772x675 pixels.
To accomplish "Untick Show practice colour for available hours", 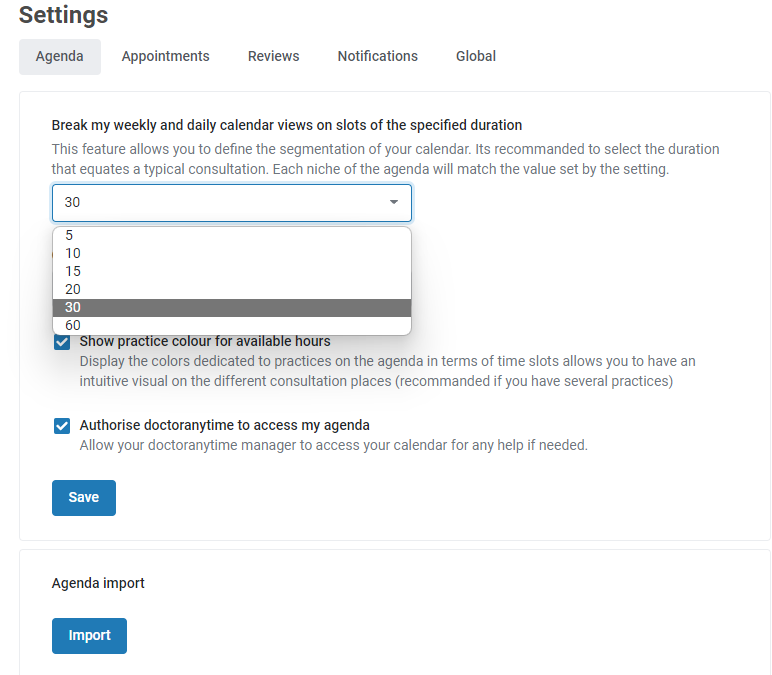I will 62,342.
